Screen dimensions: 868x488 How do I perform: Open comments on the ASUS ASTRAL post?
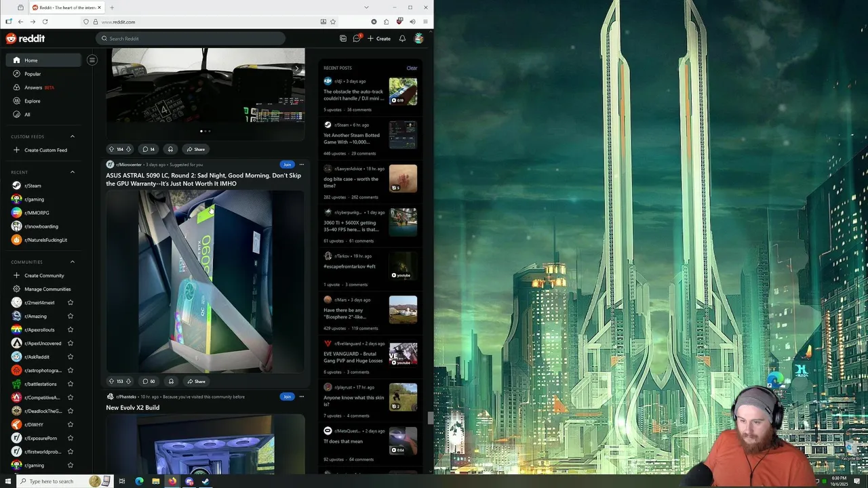(149, 382)
